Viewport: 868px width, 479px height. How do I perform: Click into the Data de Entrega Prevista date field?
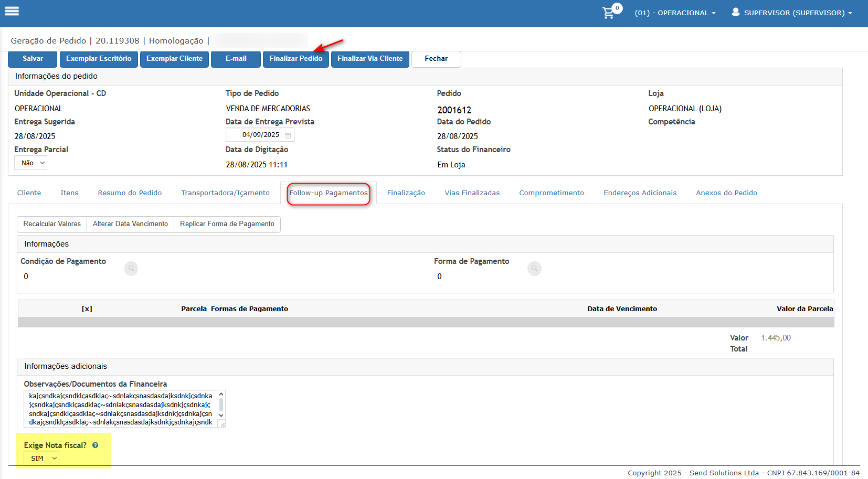pyautogui.click(x=255, y=135)
